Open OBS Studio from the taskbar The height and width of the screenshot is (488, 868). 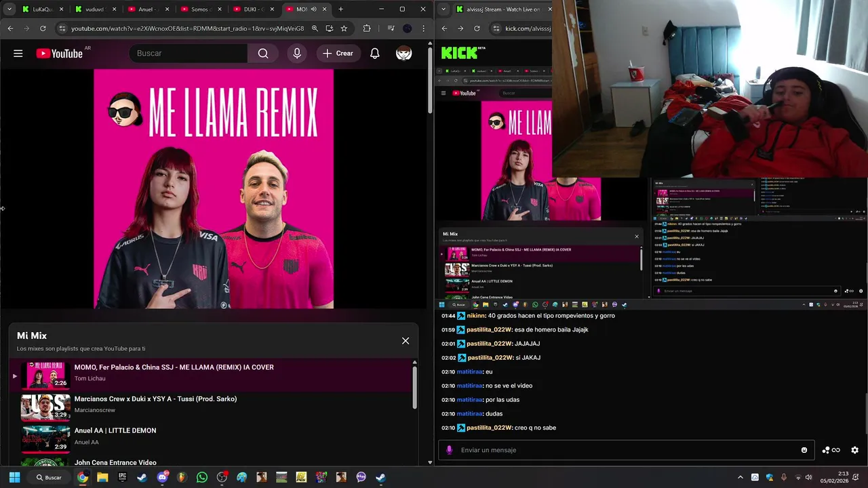(222, 477)
